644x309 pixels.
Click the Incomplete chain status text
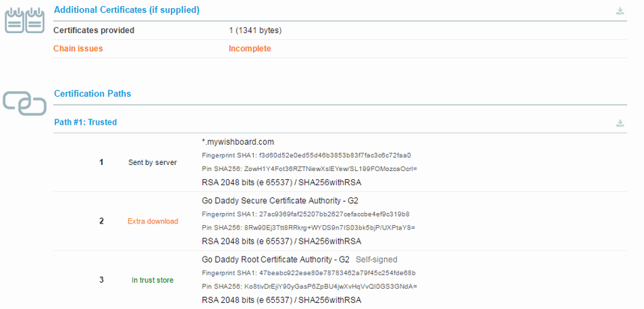coord(249,49)
